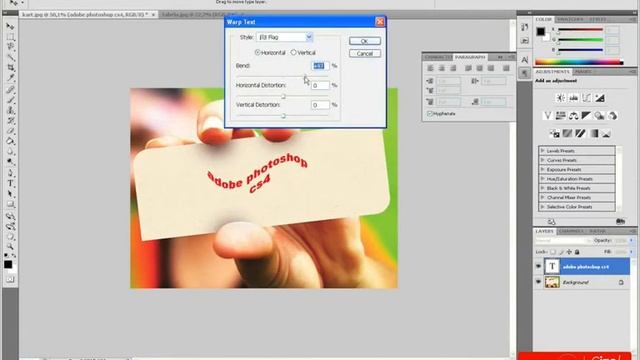Switch to the Channels tab
The height and width of the screenshot is (360, 640).
click(x=571, y=231)
